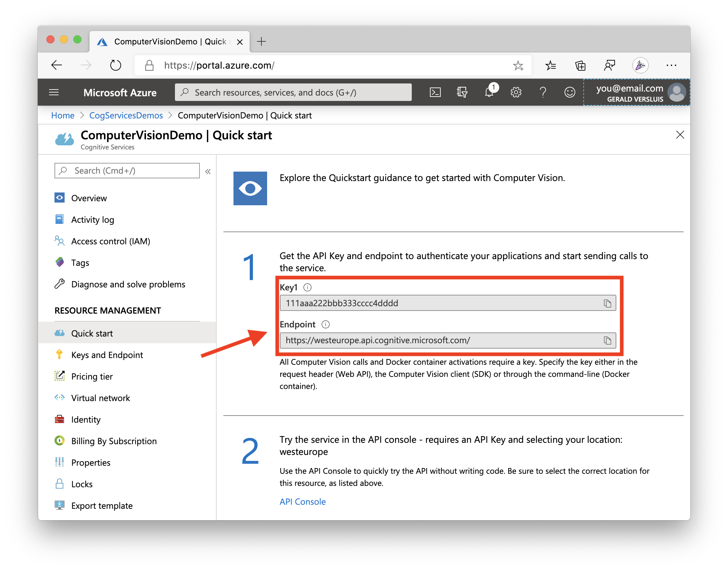Screen dimensions: 728x570
Task: Open the Azure hamburger portal menu
Action: coord(54,92)
